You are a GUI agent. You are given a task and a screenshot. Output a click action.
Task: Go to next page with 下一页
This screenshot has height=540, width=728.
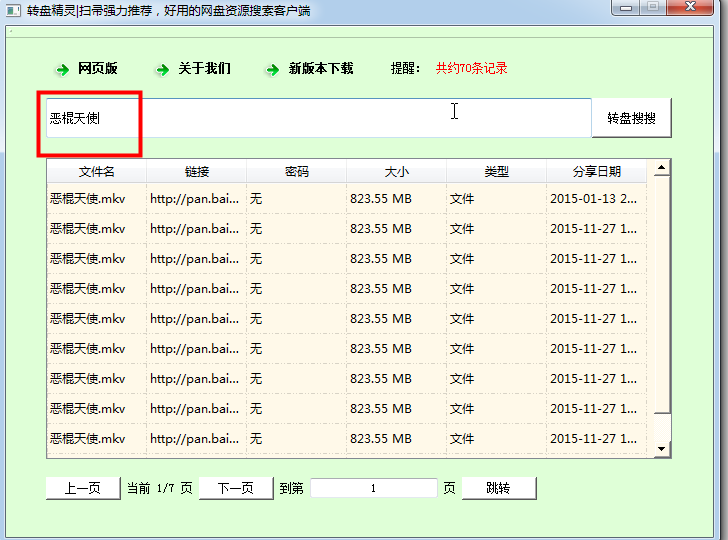[236, 488]
